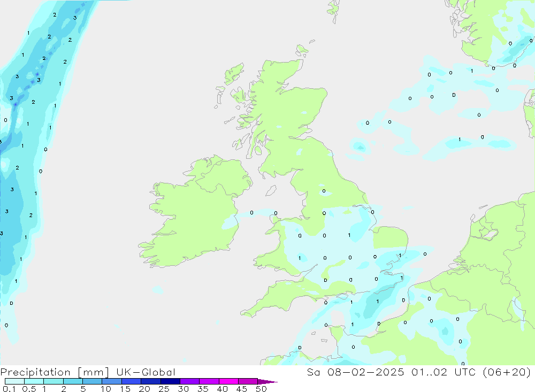The height and width of the screenshot is (392, 535).
Task: Click the 35–40 mm violet legend swatch
Action: (209, 381)
